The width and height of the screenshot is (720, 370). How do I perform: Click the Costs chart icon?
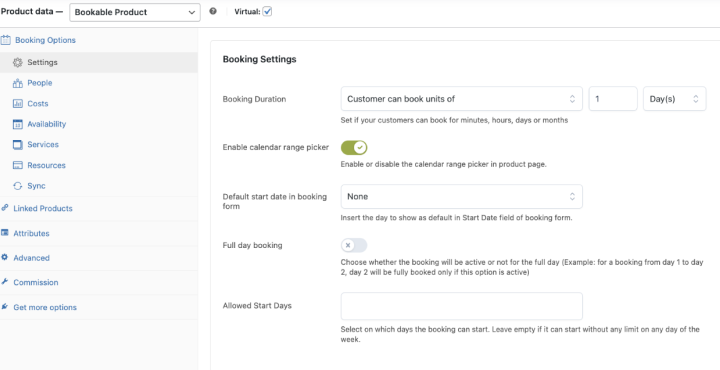point(18,104)
